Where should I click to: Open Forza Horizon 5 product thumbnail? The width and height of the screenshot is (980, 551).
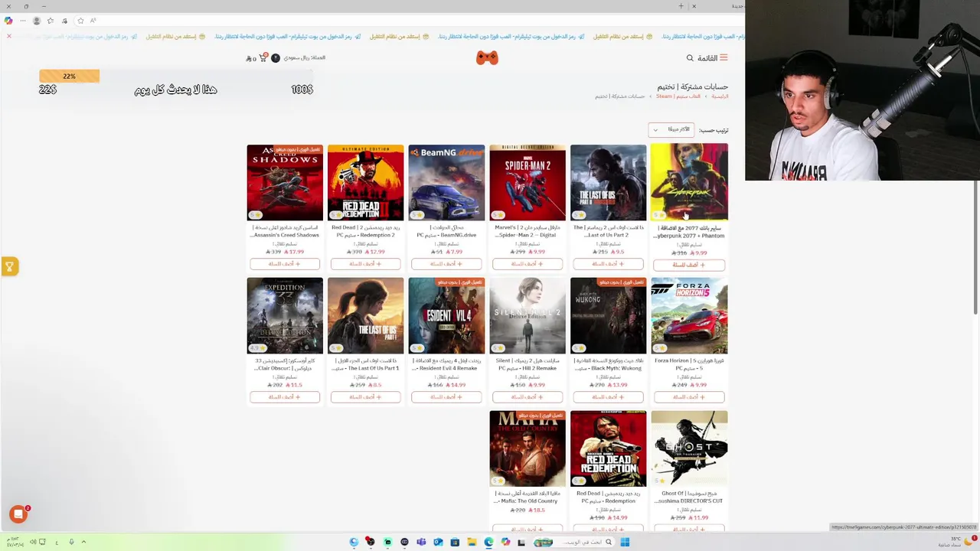coord(689,315)
